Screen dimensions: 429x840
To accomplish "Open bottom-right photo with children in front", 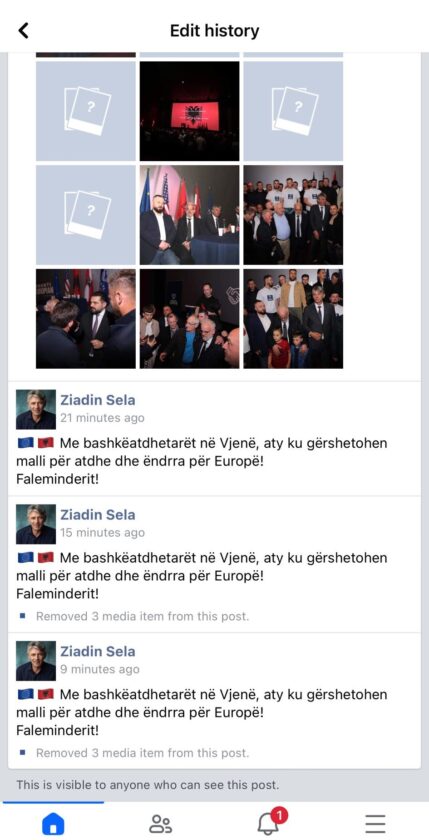I will pos(293,319).
